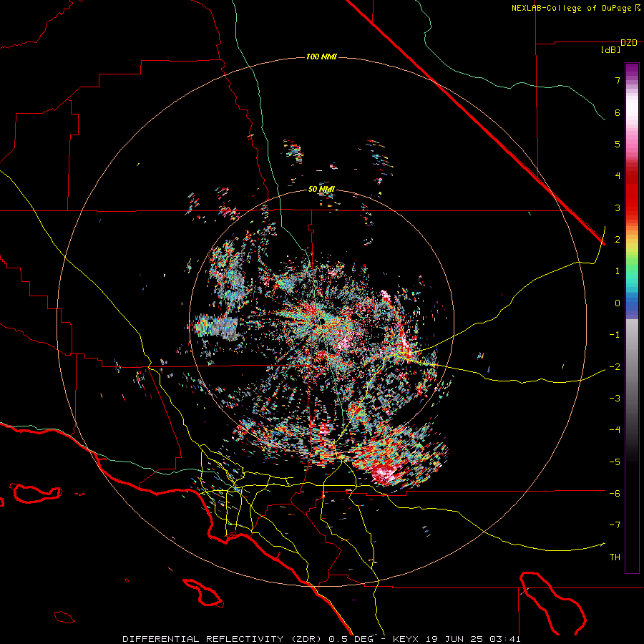Click the 50 NMI range ring label
The height and width of the screenshot is (644, 644).
tap(321, 190)
